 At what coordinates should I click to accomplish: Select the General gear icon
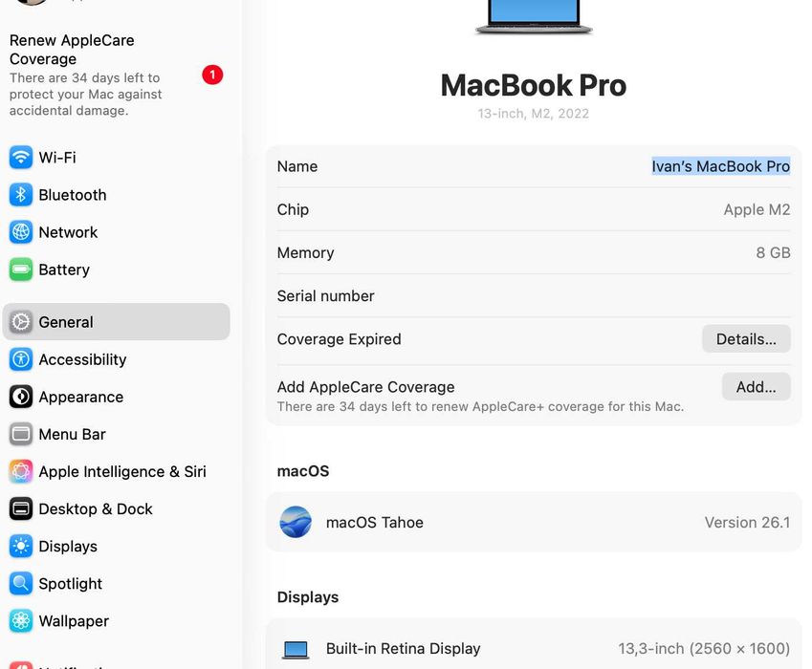tap(21, 322)
